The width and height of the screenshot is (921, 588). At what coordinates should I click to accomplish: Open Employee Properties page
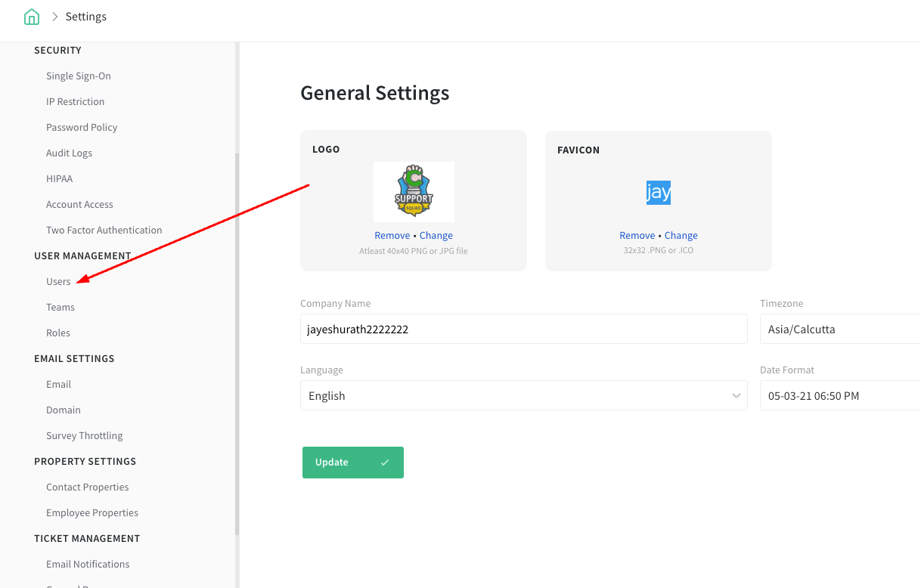coord(92,512)
